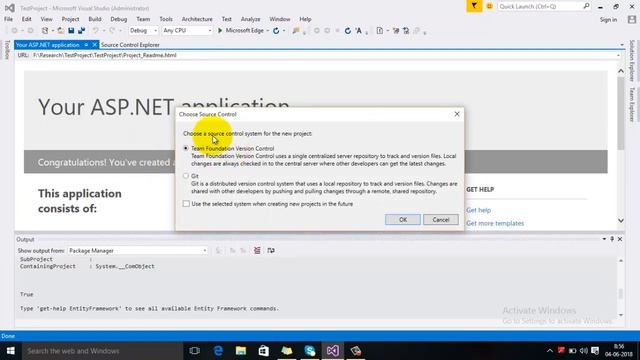Click the Redo arrow icon
The width and height of the screenshot is (640, 360).
point(112,31)
